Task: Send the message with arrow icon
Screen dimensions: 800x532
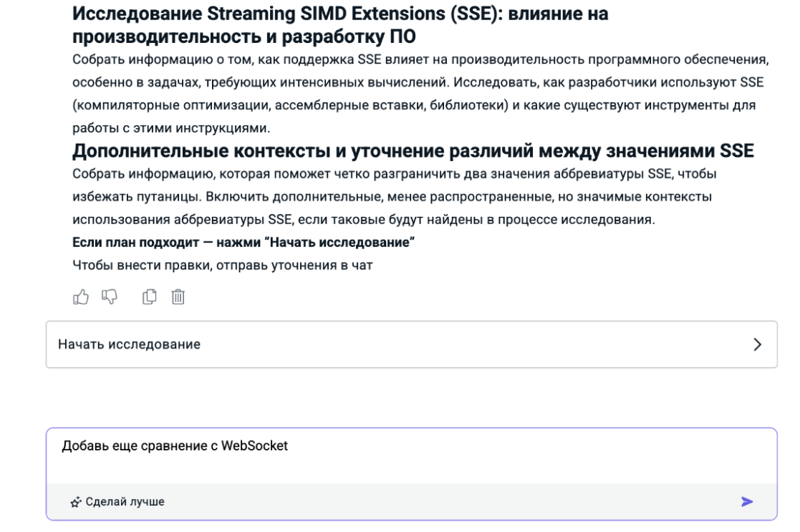Action: [747, 502]
